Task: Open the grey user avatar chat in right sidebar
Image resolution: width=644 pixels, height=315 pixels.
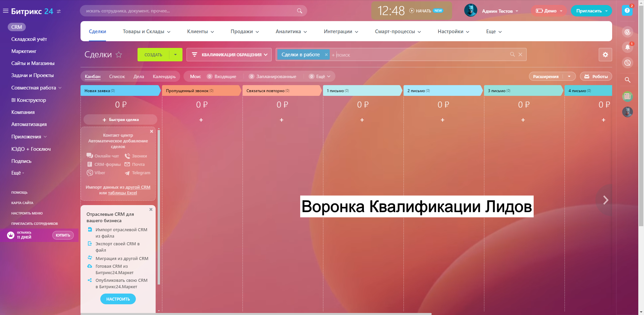Action: tap(627, 112)
